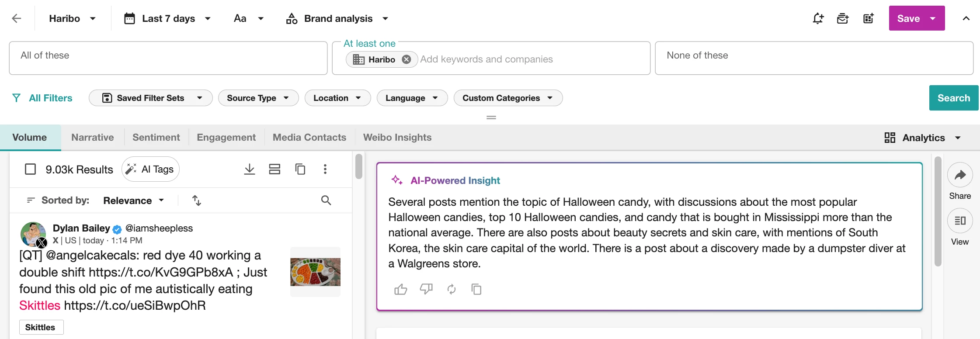Screen dimensions: 980x339
Task: Click the duplicate results copy icon
Action: [300, 169]
